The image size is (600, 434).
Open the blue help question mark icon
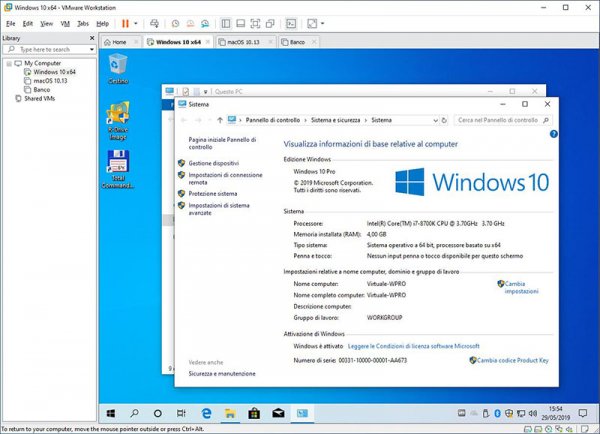[553, 134]
